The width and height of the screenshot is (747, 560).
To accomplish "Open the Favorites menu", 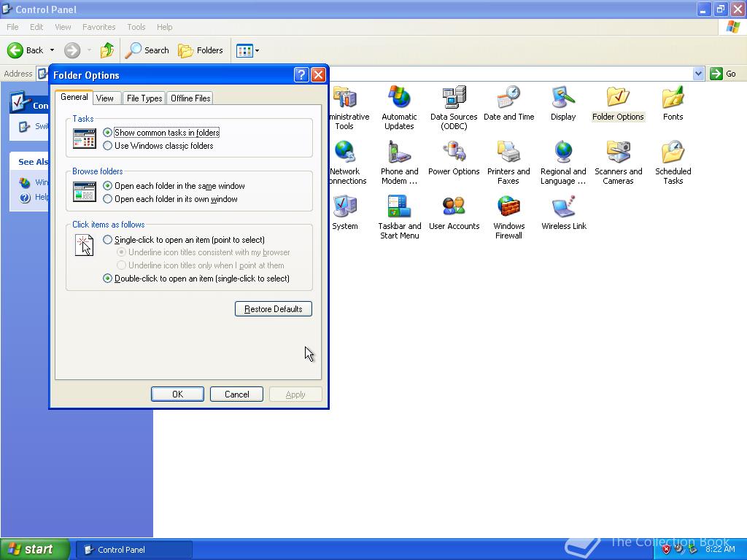I will coord(98,27).
